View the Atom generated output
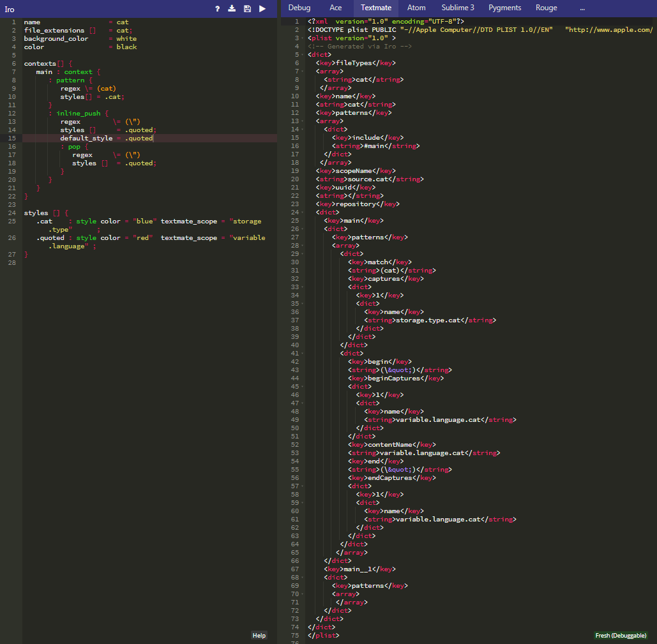The height and width of the screenshot is (644, 657). [x=416, y=8]
